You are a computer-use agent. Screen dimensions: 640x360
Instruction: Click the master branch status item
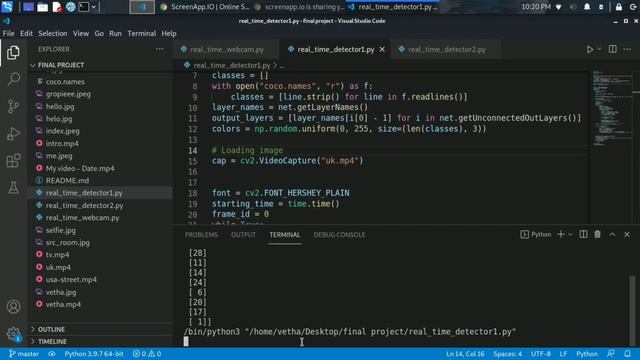24,354
